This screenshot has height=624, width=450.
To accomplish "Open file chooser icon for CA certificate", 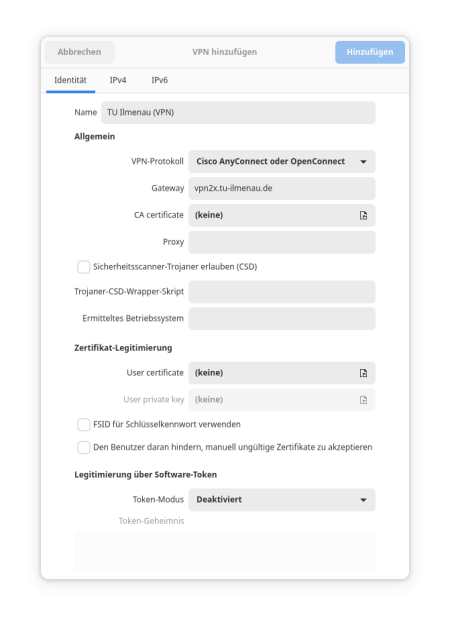I will [x=363, y=215].
